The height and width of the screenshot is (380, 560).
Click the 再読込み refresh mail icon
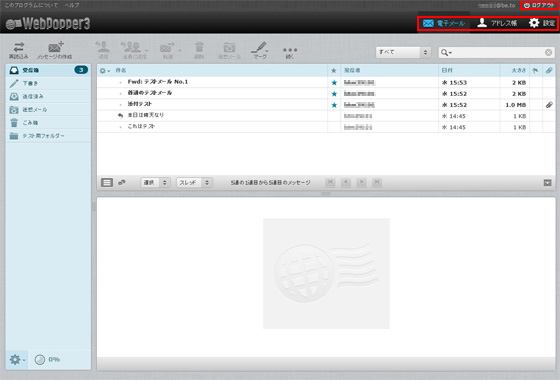pyautogui.click(x=19, y=50)
